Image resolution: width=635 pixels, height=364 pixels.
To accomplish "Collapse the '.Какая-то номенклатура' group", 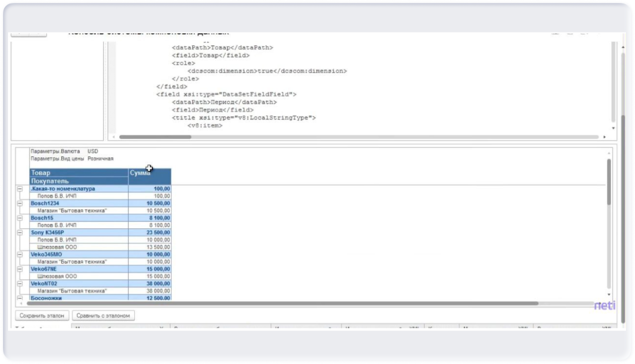I will (x=20, y=189).
